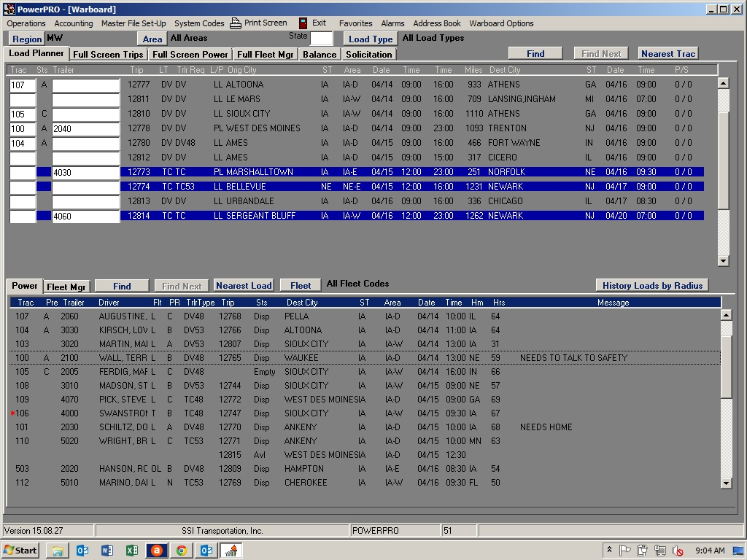Image resolution: width=747 pixels, height=560 pixels.
Task: Open the Favorites menu
Action: pos(355,23)
